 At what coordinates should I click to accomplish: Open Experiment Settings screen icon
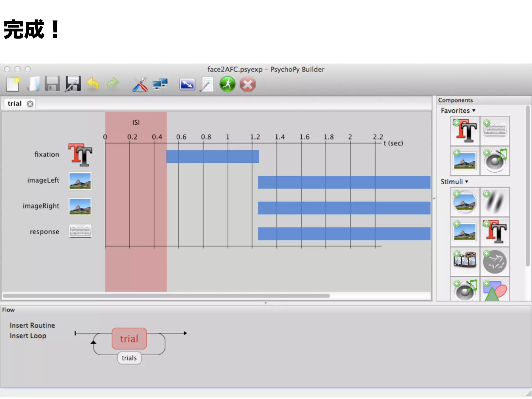pos(187,84)
